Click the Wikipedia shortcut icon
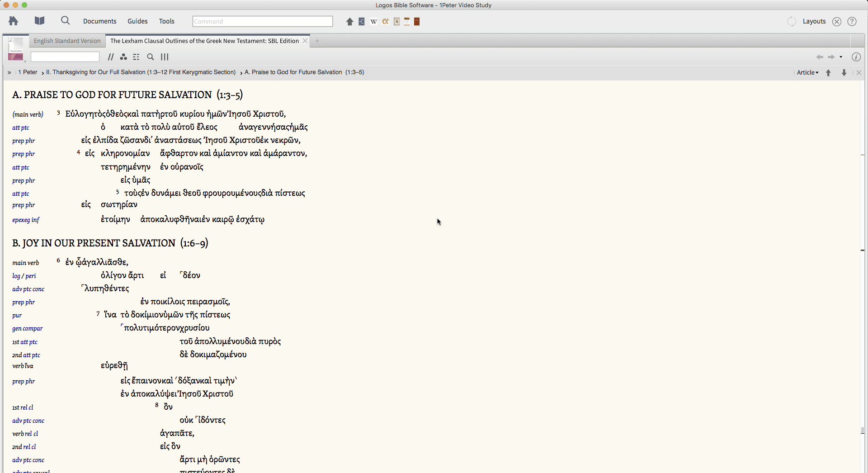This screenshot has height=473, width=868. [x=373, y=21]
